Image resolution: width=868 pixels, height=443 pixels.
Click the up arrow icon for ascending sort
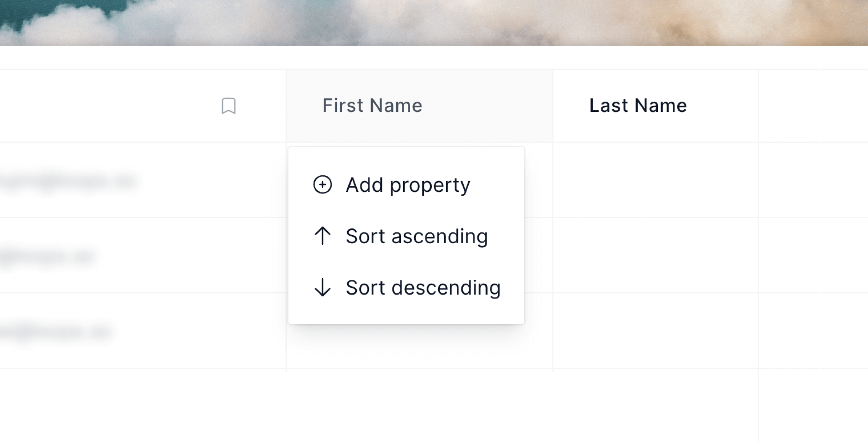322,236
